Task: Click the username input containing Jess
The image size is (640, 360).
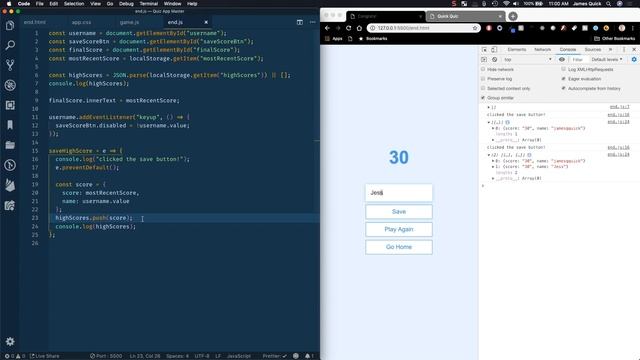Action: point(399,193)
